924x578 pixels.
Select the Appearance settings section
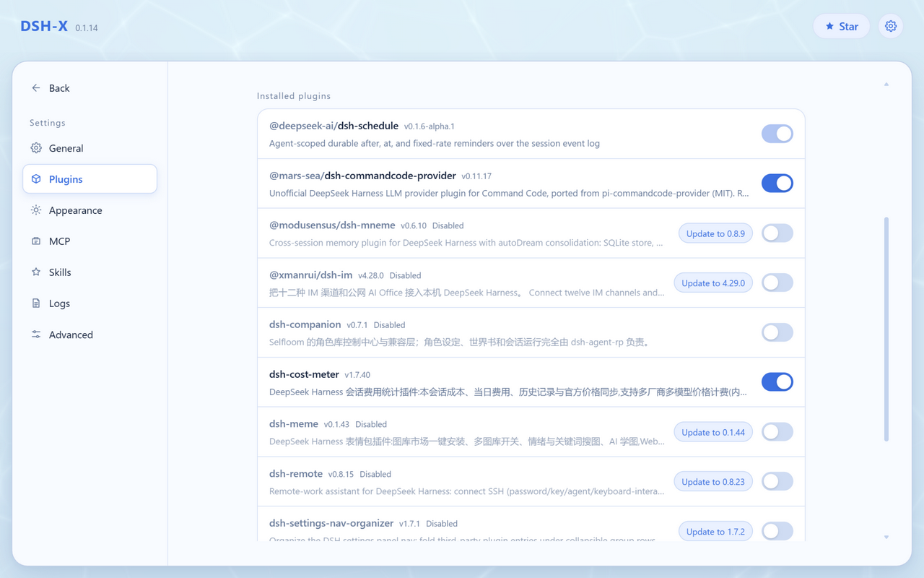point(90,210)
